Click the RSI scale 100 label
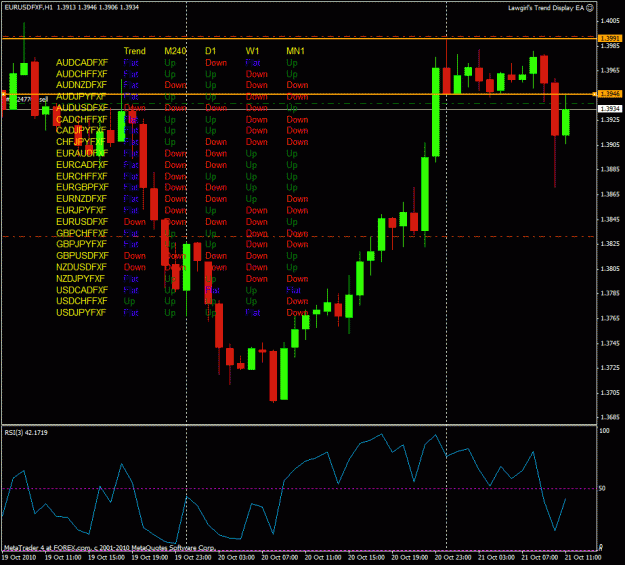 click(605, 431)
